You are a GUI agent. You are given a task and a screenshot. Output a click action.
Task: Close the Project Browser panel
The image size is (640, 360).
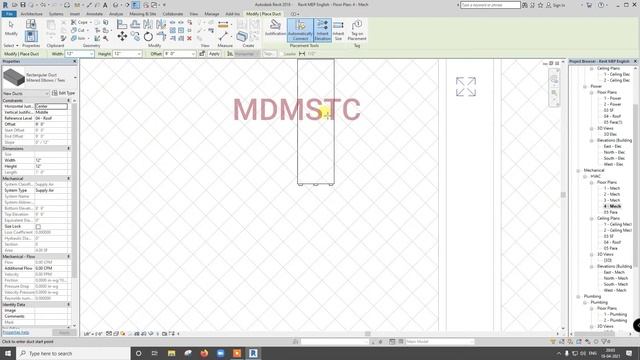tap(635, 61)
